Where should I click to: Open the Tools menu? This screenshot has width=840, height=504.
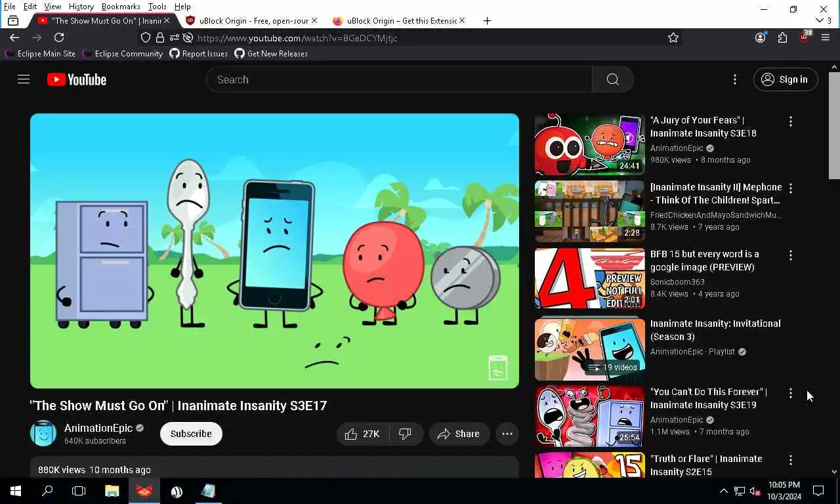point(157,7)
